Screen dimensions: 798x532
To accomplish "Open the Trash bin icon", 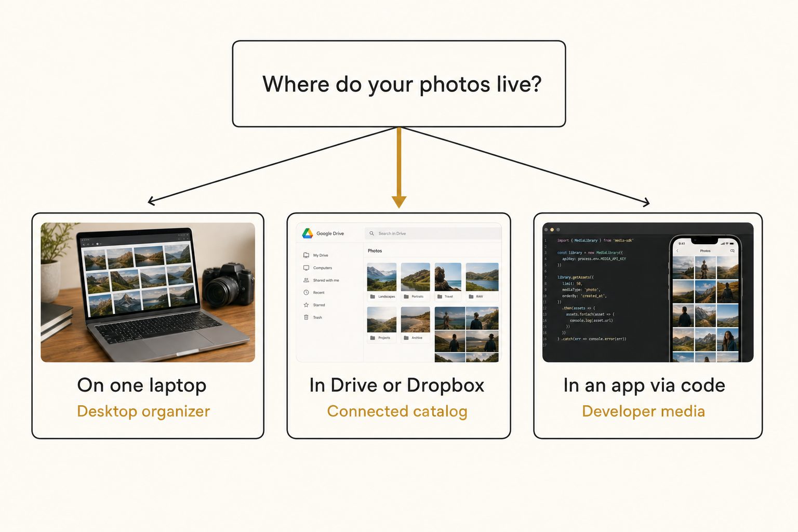I will (306, 317).
